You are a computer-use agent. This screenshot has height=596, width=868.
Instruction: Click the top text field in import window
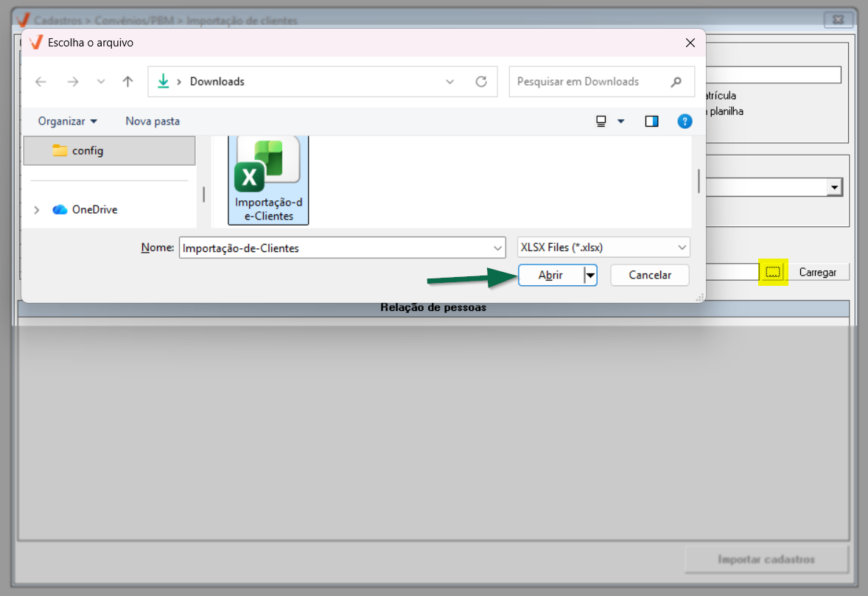pos(774,74)
